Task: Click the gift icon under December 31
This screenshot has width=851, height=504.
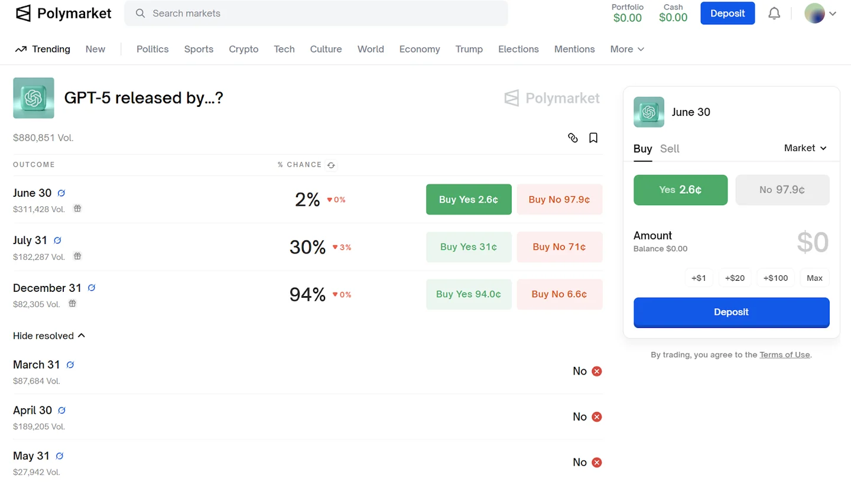Action: (72, 304)
